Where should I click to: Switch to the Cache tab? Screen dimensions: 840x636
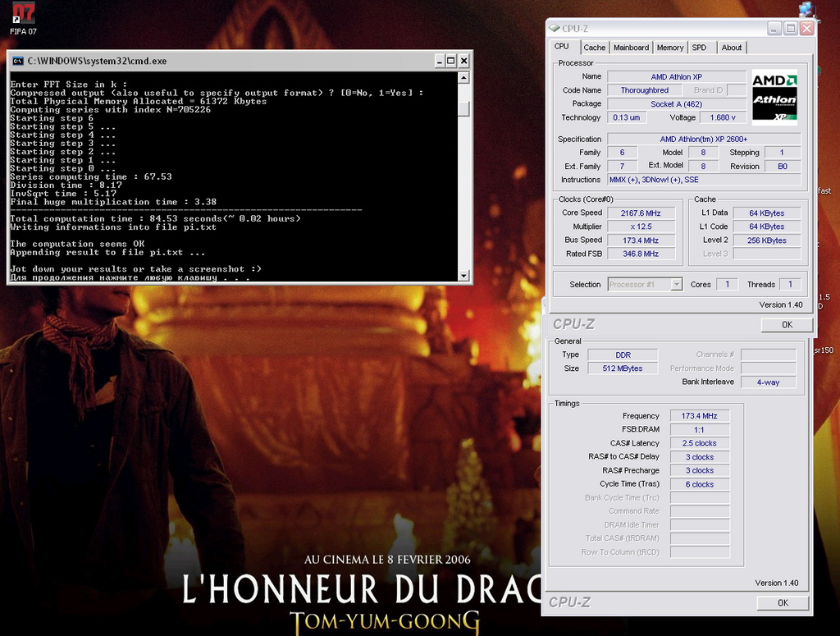(x=594, y=48)
